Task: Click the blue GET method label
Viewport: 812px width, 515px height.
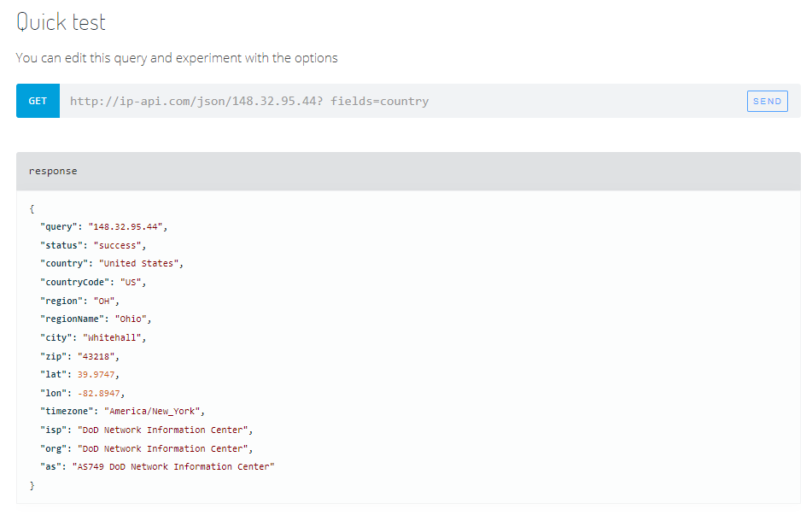Action: pos(38,101)
